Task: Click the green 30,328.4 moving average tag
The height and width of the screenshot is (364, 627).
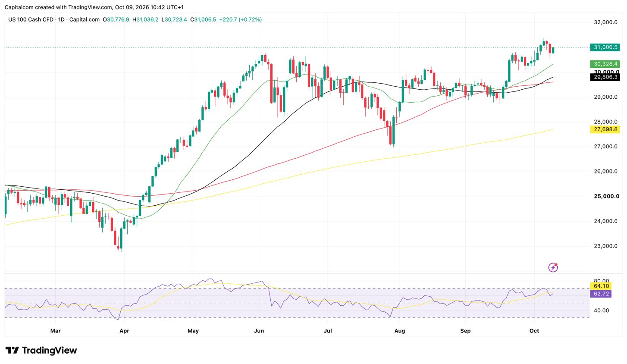Action: click(x=605, y=64)
